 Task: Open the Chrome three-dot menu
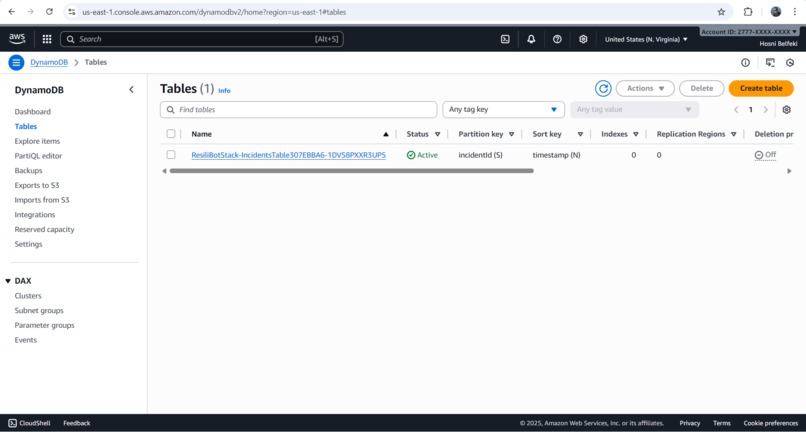[x=794, y=12]
